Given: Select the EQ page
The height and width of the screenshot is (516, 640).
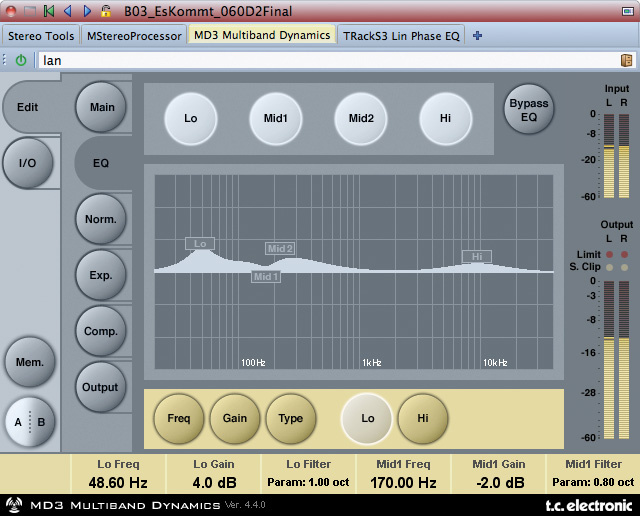Looking at the screenshot, I should point(101,163).
